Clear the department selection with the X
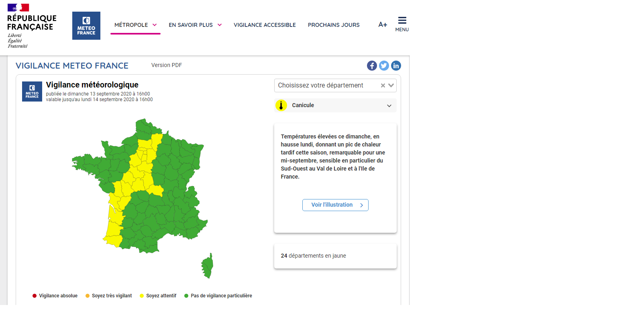The height and width of the screenshot is (309, 644). [x=383, y=85]
